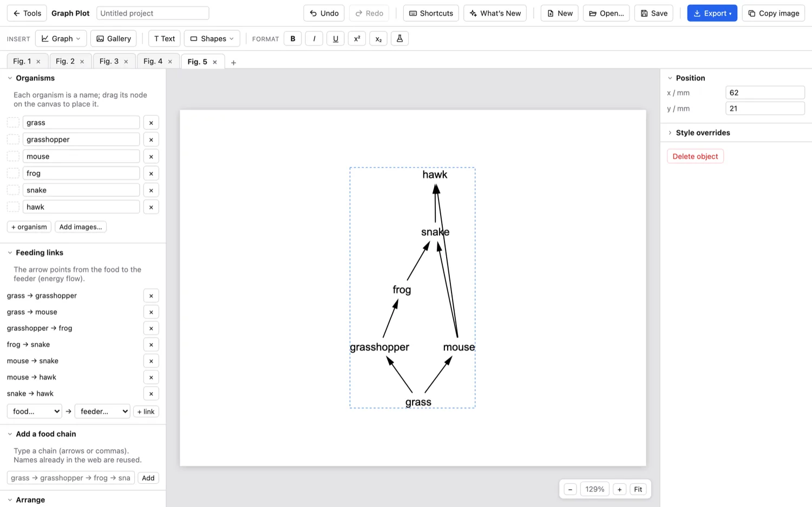The height and width of the screenshot is (507, 812).
Task: Toggle bold formatting
Action: 293,38
